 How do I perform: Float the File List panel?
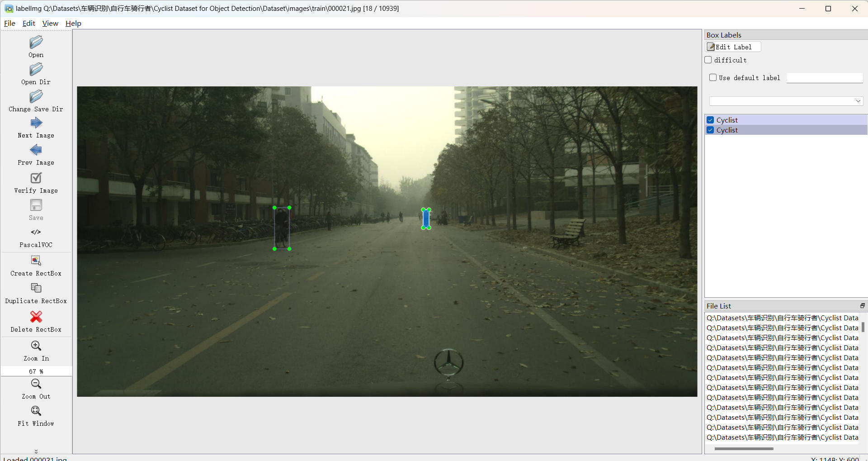(862, 306)
